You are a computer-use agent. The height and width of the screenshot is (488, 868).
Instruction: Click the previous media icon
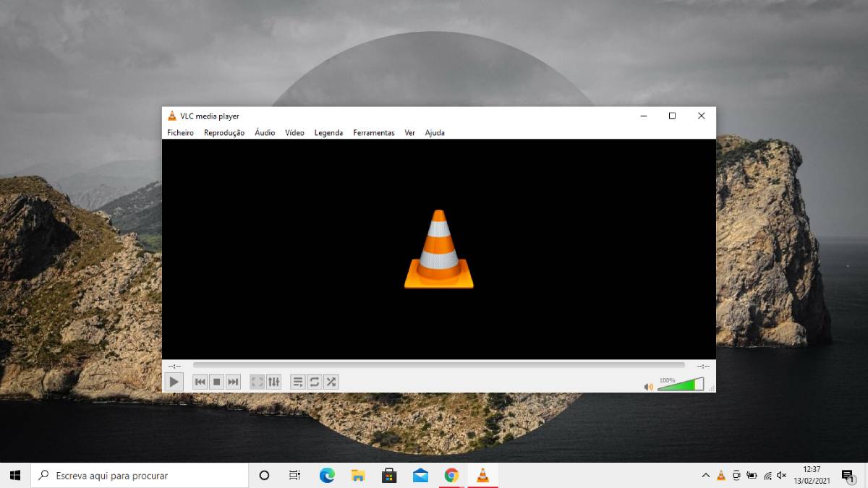click(200, 382)
